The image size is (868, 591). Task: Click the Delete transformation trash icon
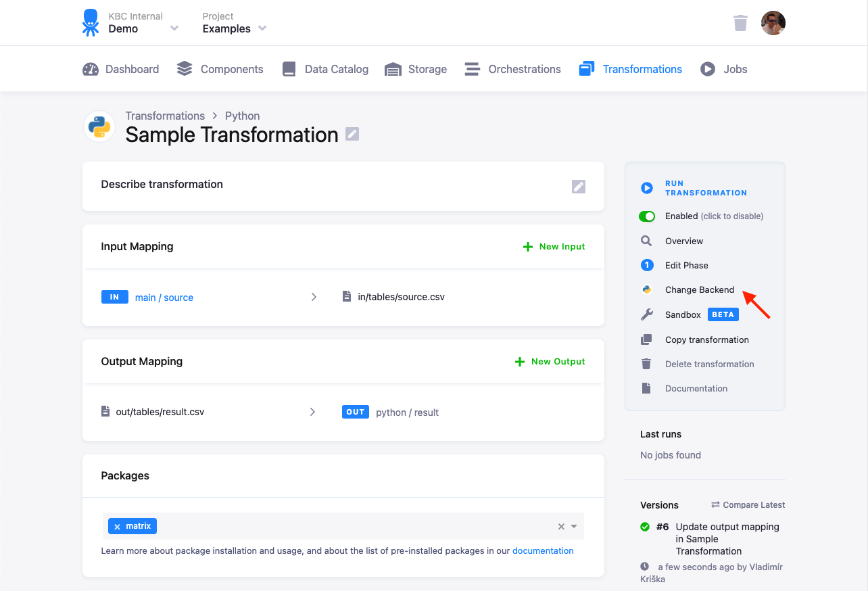(x=646, y=364)
